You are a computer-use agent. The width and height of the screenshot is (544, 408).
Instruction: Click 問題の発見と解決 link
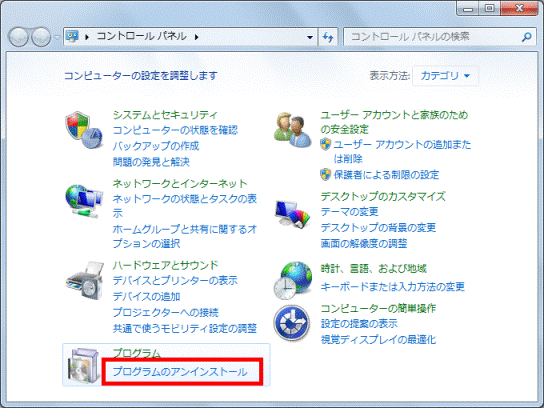(151, 162)
